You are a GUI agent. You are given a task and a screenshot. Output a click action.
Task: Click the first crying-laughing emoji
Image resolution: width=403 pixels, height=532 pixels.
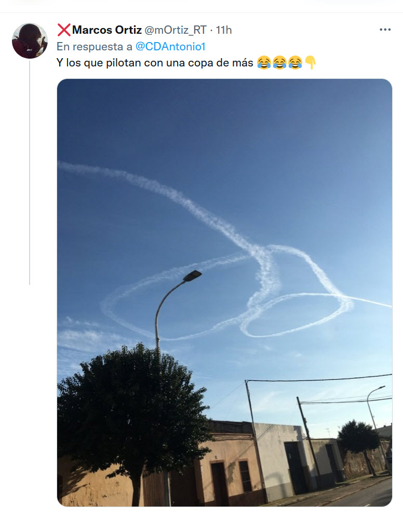[264, 63]
